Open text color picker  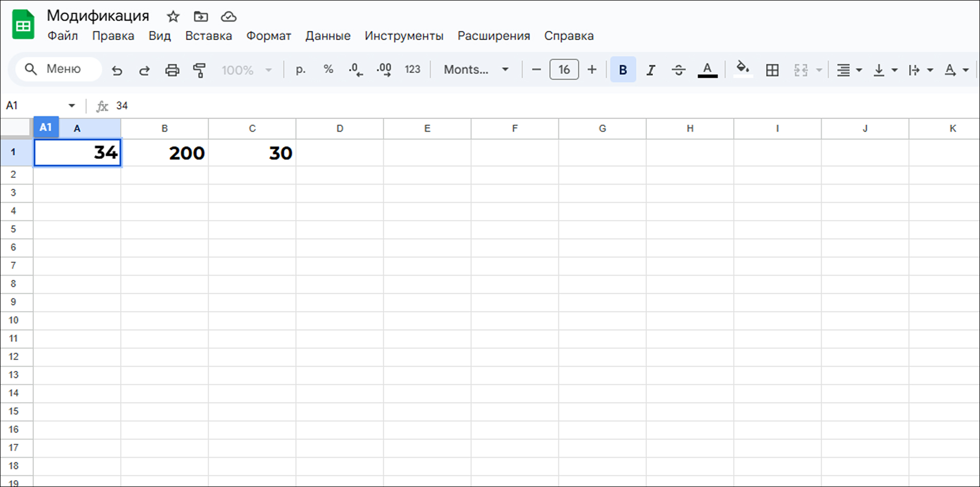click(707, 70)
